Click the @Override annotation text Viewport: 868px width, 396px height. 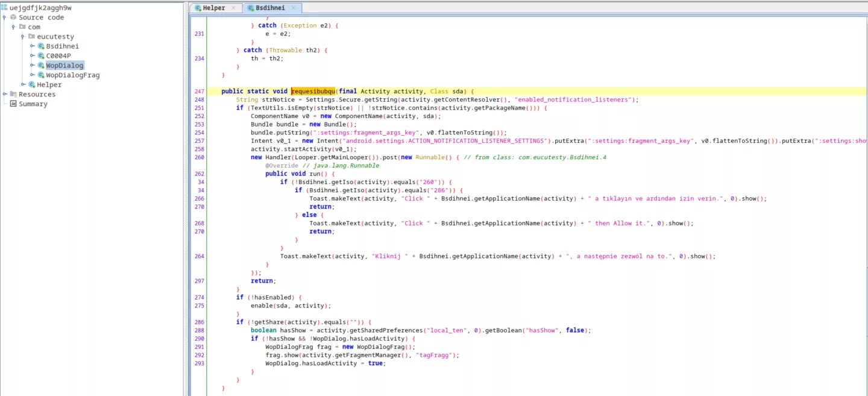pyautogui.click(x=281, y=165)
